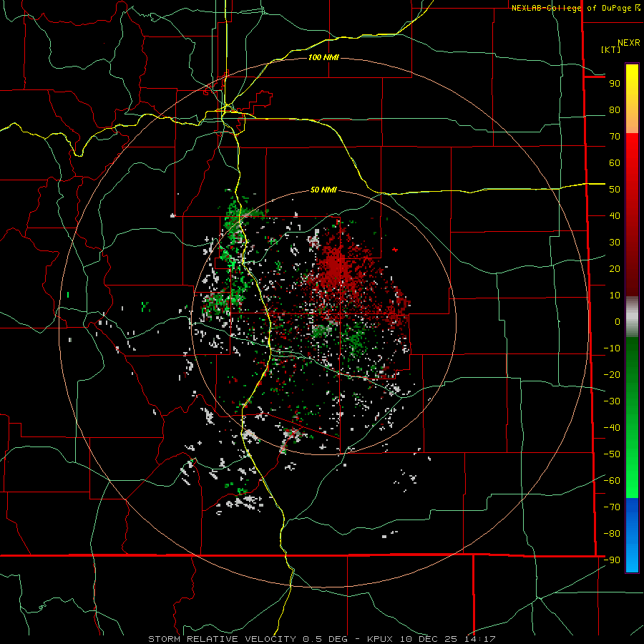Click the -60 value on velocity scale
Viewport: 644px width, 644px height.
pyautogui.click(x=612, y=481)
